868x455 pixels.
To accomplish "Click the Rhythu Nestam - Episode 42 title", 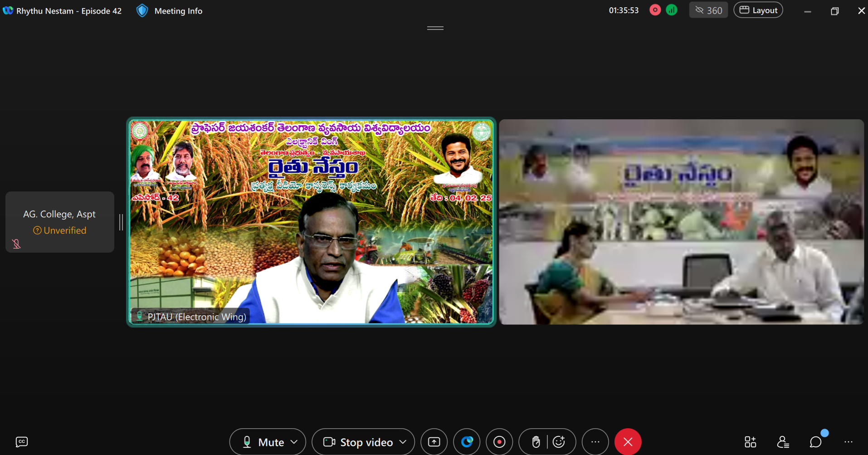I will click(69, 11).
